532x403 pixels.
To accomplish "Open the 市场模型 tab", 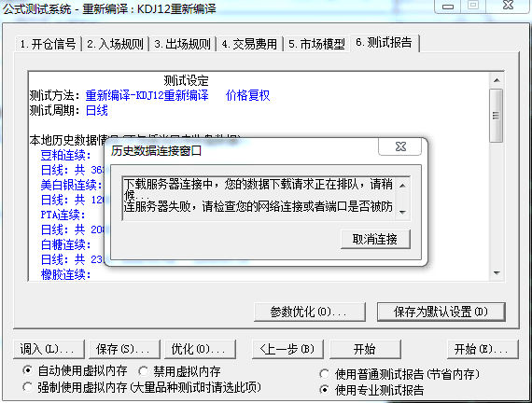I will coord(316,44).
